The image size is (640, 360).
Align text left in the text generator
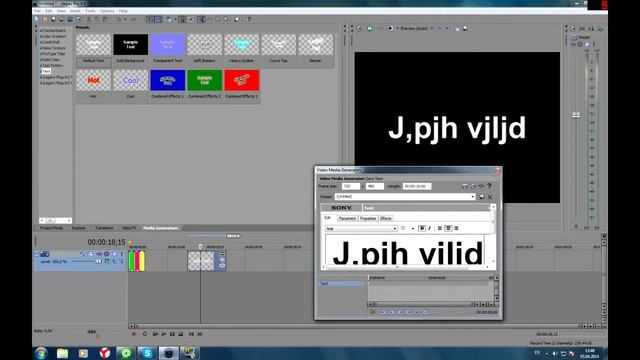(x=440, y=229)
